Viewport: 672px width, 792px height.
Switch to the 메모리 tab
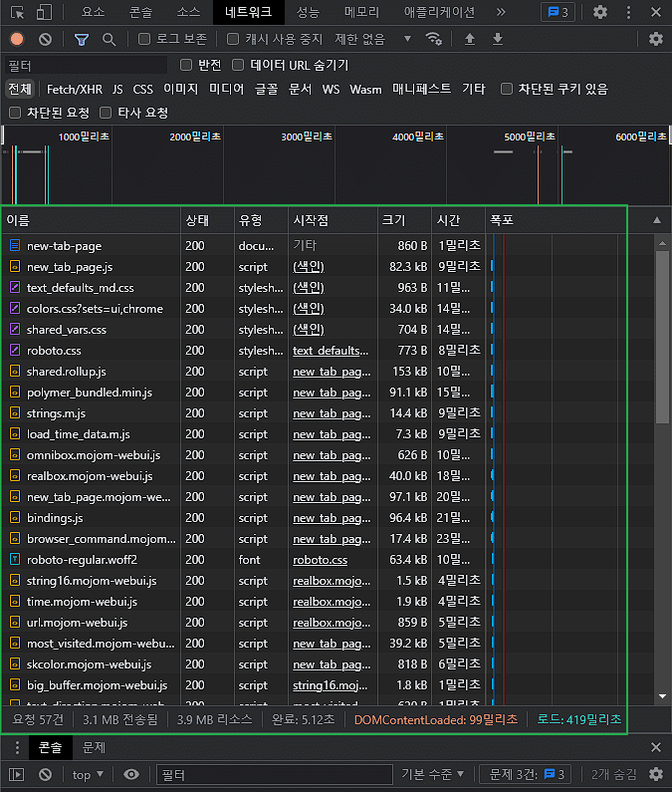[361, 12]
